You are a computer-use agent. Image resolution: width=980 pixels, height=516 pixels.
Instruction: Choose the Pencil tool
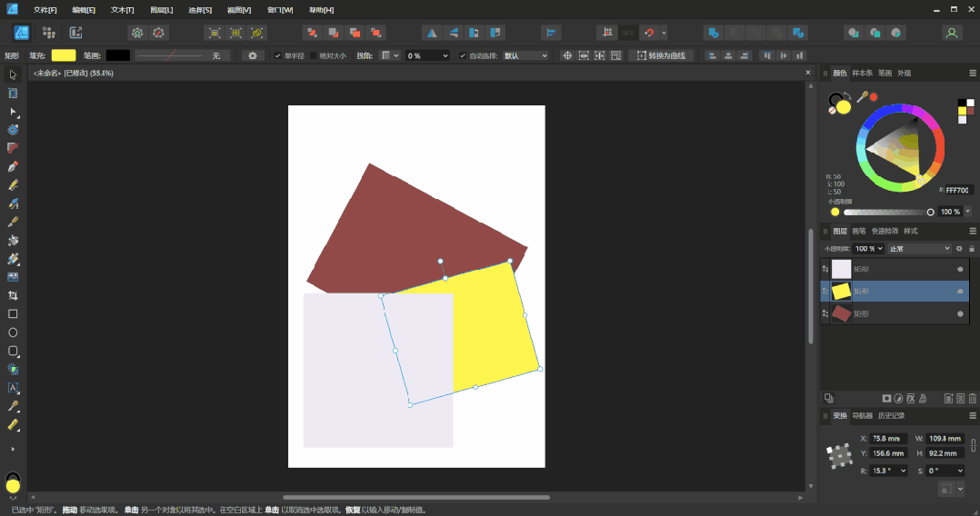[x=13, y=185]
